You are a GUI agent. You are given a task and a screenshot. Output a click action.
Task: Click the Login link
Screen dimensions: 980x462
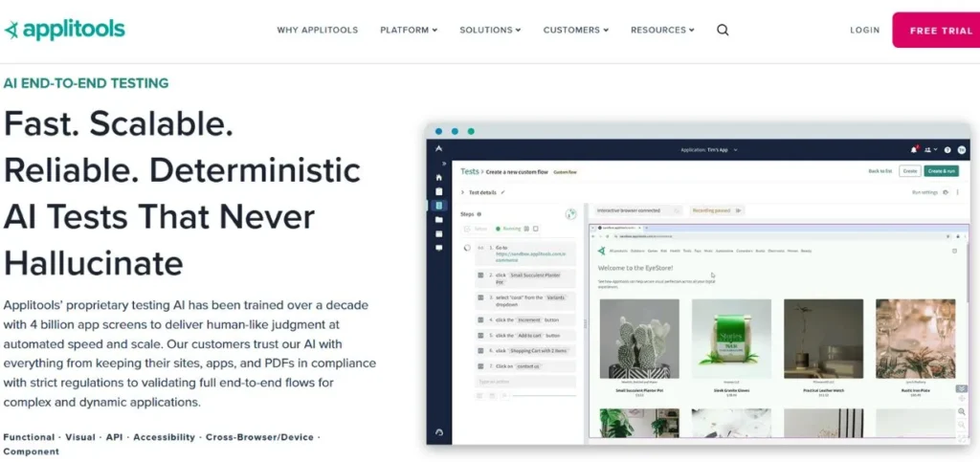click(x=864, y=30)
